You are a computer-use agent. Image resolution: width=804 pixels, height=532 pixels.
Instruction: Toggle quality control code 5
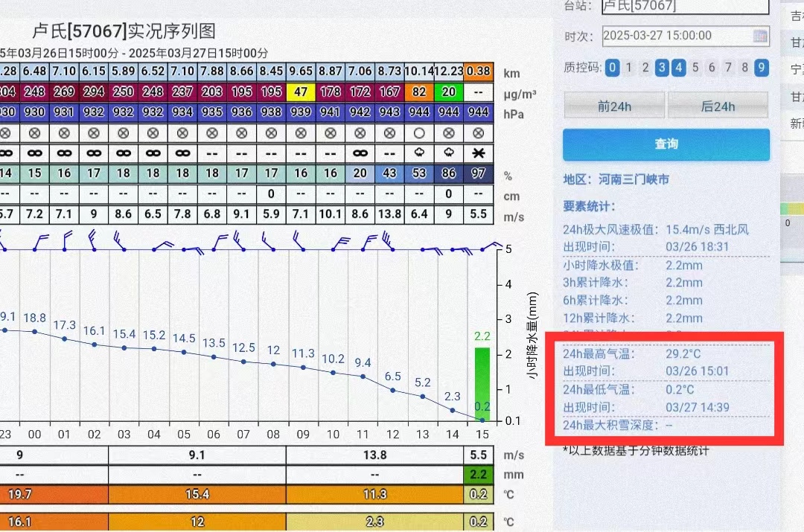click(x=695, y=68)
